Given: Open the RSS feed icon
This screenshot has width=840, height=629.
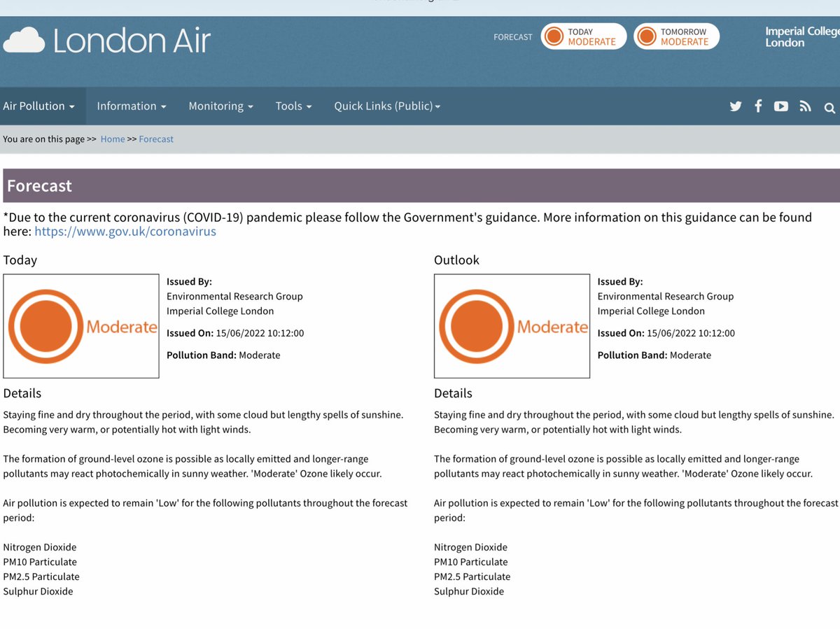Looking at the screenshot, I should tap(806, 106).
